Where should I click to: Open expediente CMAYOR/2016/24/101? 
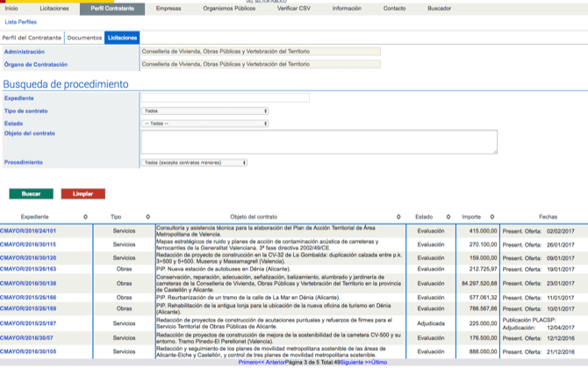pyautogui.click(x=28, y=231)
